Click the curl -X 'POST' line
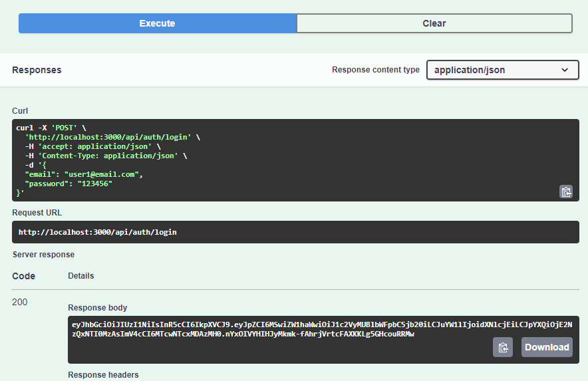 (51, 128)
